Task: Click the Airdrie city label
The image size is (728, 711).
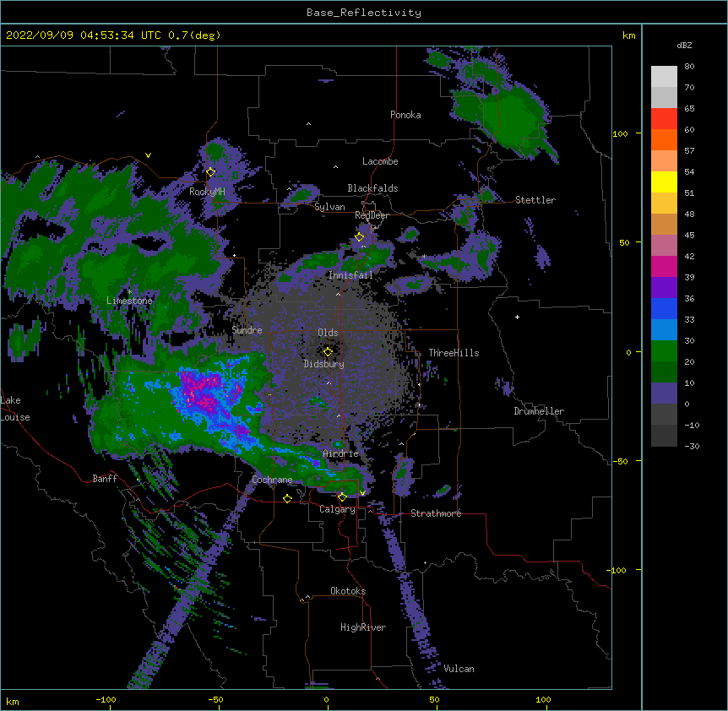Action: coord(340,453)
